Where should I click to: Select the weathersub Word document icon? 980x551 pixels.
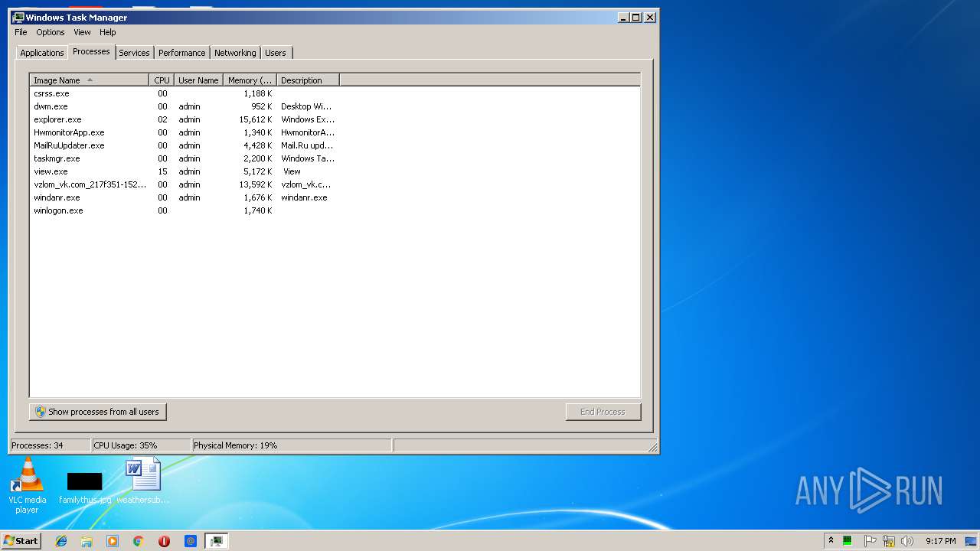pyautogui.click(x=143, y=481)
